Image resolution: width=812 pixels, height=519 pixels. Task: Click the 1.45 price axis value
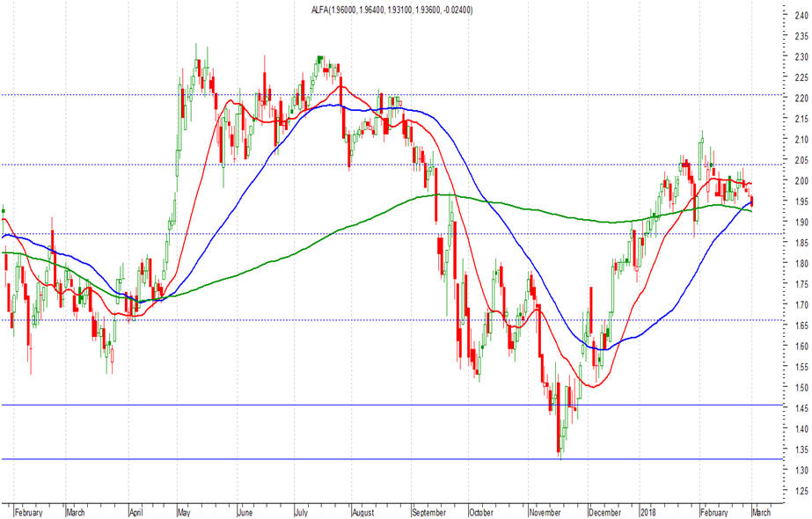point(801,408)
